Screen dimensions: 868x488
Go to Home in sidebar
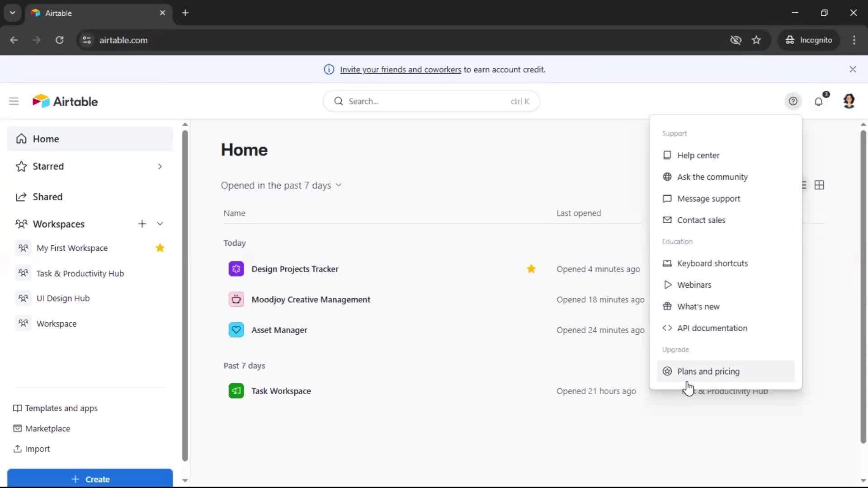(x=90, y=139)
